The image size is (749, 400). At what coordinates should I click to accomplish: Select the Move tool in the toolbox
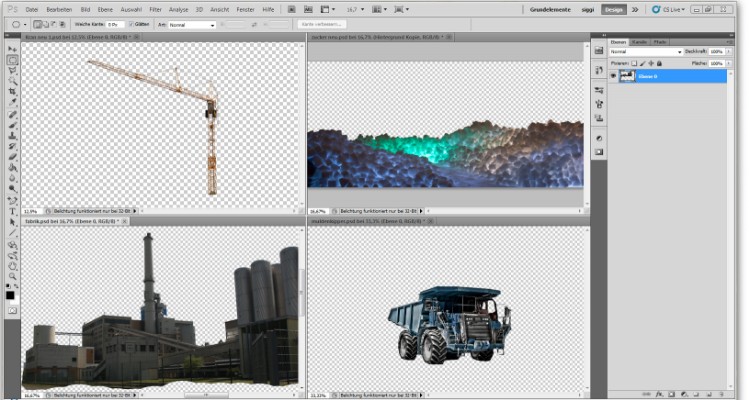pos(12,49)
